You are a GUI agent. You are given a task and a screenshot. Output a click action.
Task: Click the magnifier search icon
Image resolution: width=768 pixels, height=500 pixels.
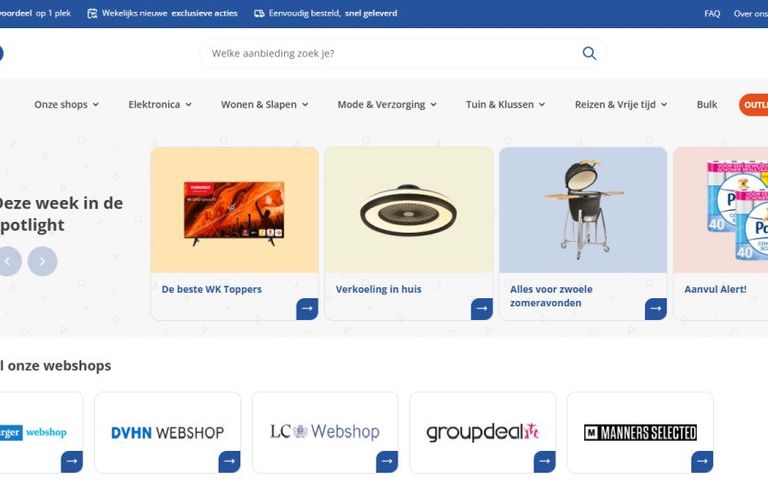click(x=589, y=53)
